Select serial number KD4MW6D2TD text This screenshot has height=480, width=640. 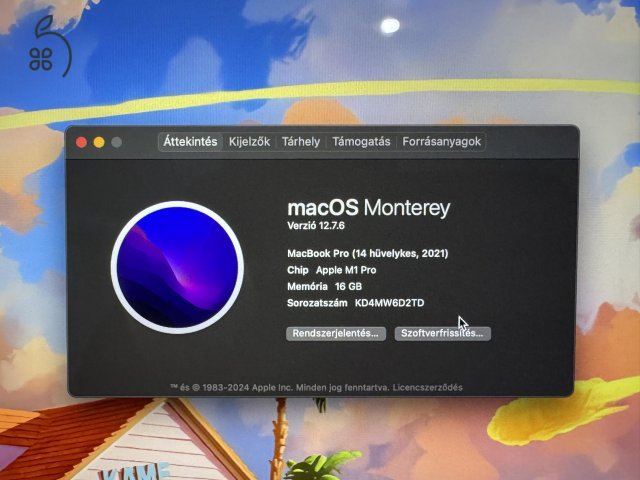pyautogui.click(x=389, y=303)
